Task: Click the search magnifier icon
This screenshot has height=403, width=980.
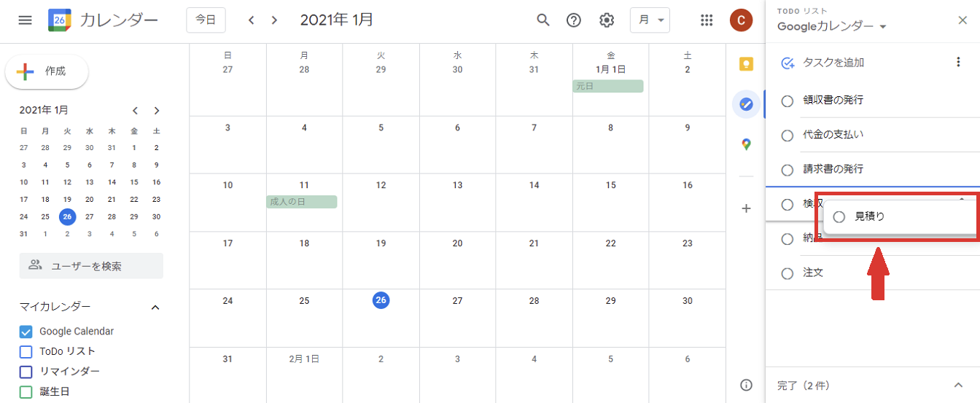Action: pos(542,20)
